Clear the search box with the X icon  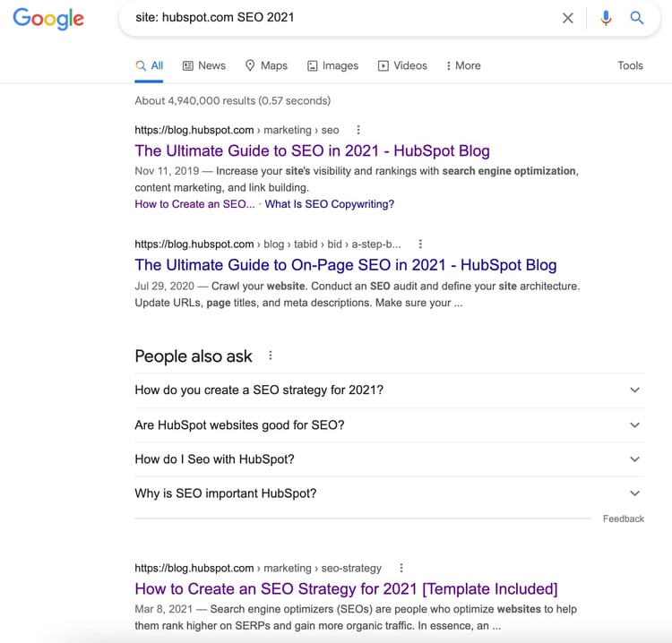point(568,18)
